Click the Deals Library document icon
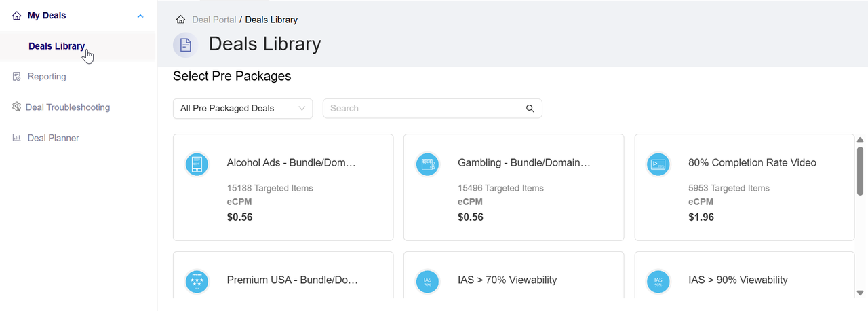Image resolution: width=868 pixels, height=311 pixels. click(186, 45)
